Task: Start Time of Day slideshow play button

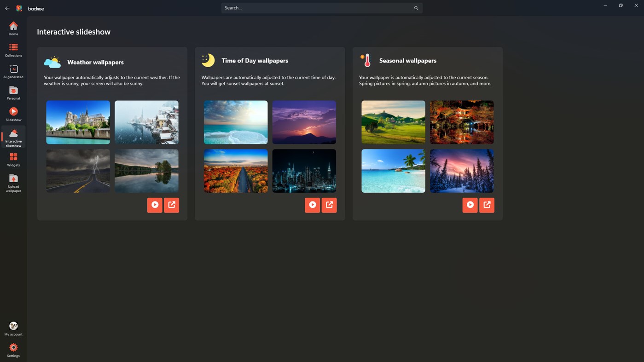Action: [x=313, y=205]
